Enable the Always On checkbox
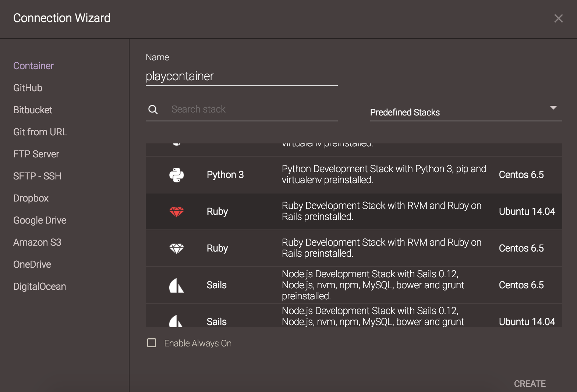This screenshot has width=577, height=392. point(152,343)
